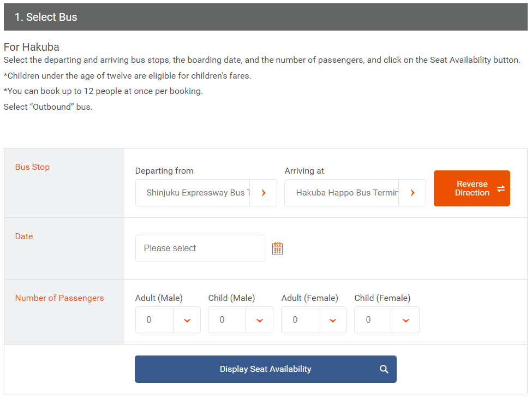Click the Date 'Please select' input field
532x397 pixels.
click(x=200, y=248)
